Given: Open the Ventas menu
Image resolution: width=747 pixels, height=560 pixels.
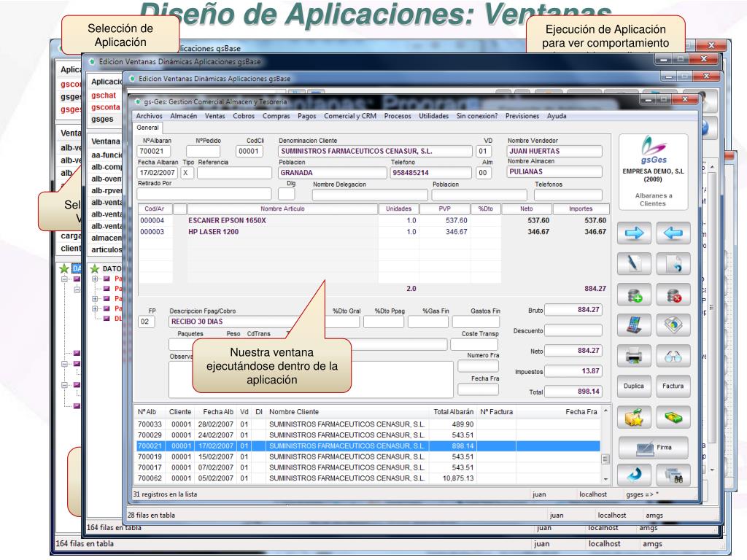Looking at the screenshot, I should tap(215, 116).
